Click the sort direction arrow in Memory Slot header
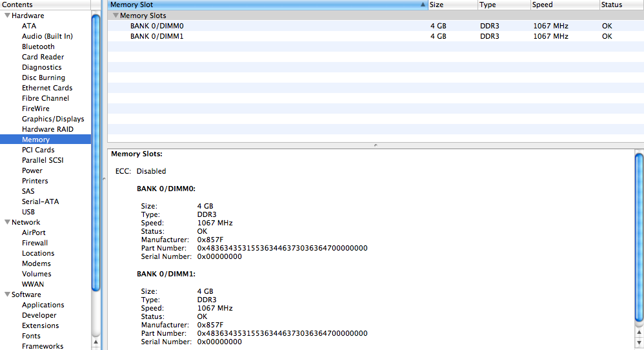 pyautogui.click(x=423, y=5)
